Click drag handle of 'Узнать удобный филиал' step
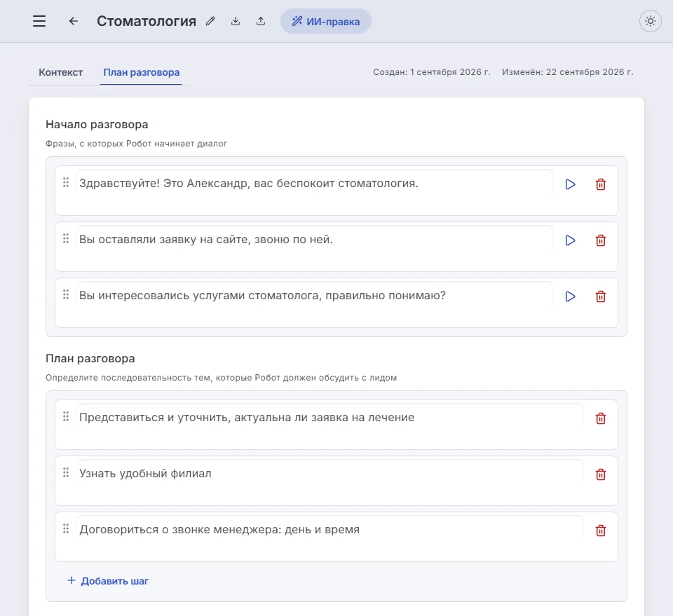Viewport: 673px width, 616px height. (66, 473)
